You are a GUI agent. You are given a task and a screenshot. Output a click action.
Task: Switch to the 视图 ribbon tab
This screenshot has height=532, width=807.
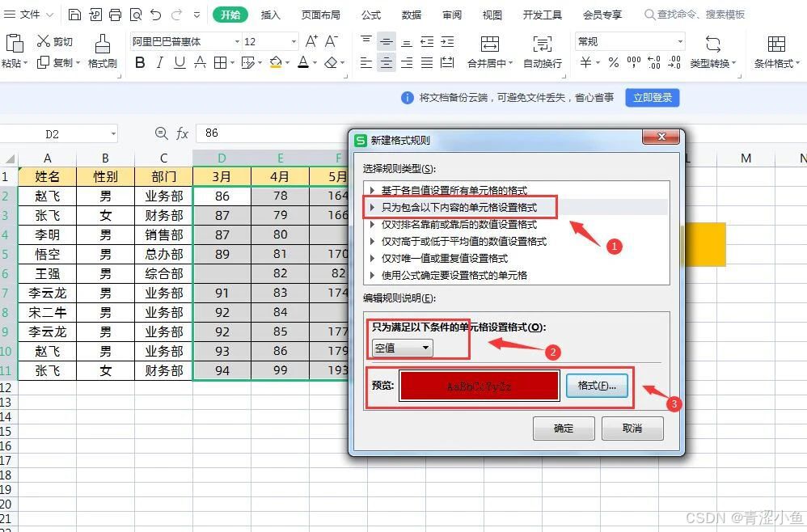492,15
